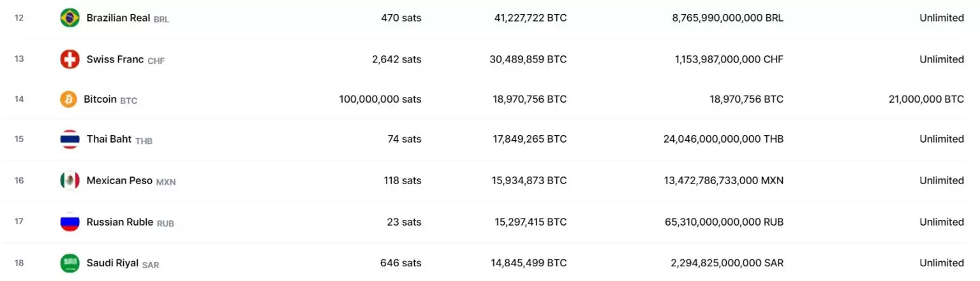The image size is (980, 281).
Task: Click the Mexican flag icon
Action: tap(70, 180)
